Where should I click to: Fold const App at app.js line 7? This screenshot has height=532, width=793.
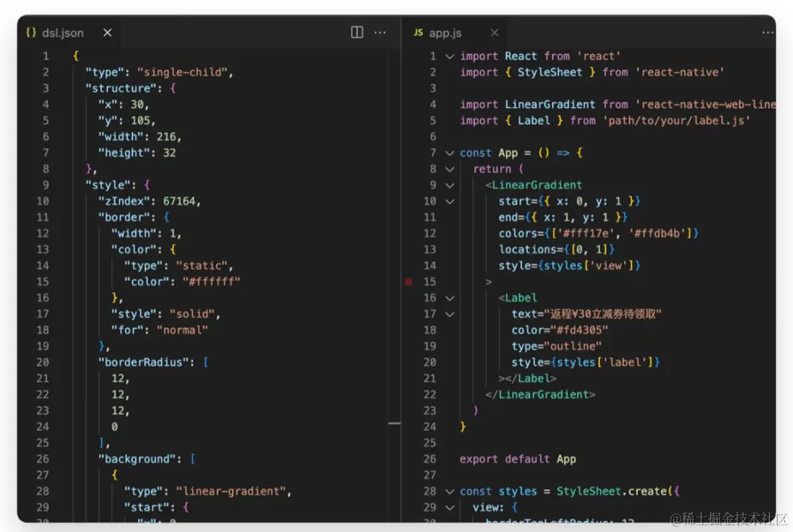pos(449,153)
